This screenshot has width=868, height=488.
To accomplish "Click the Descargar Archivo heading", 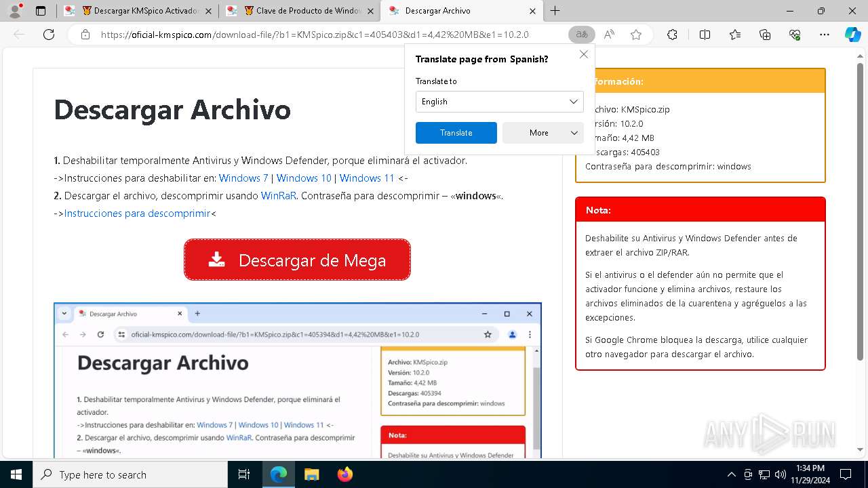I will click(x=172, y=110).
